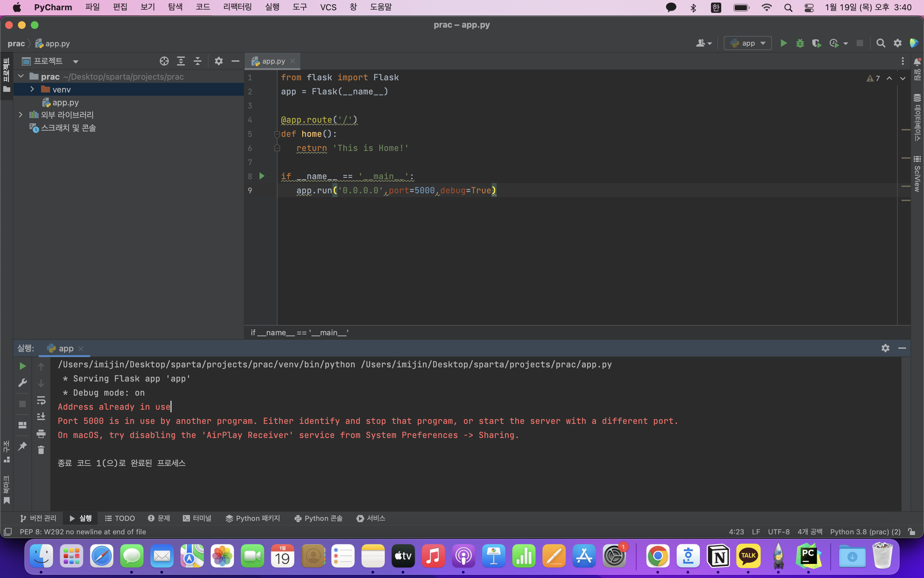Open project panel options gear
924x578 pixels.
[x=219, y=61]
